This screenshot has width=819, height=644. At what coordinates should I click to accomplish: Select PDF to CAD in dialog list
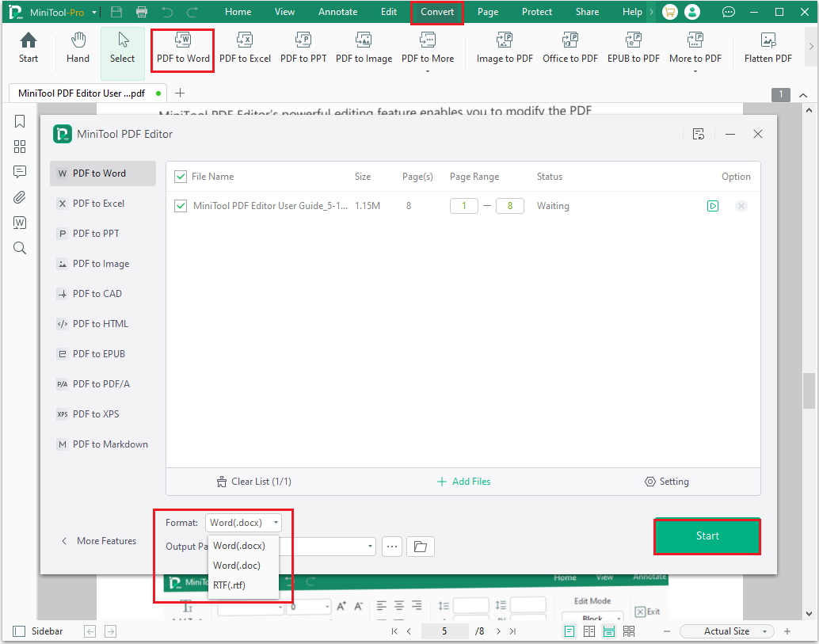click(x=103, y=294)
